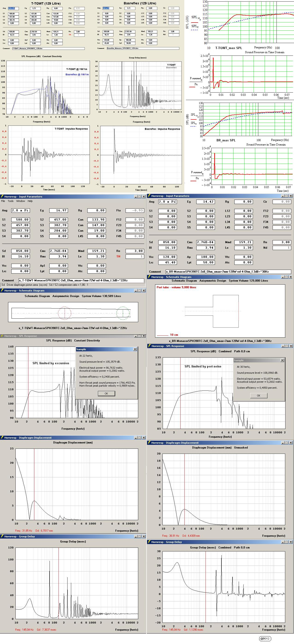
Task: Click the Basreflex (129 Litre) heading at top
Action: (140, 3)
